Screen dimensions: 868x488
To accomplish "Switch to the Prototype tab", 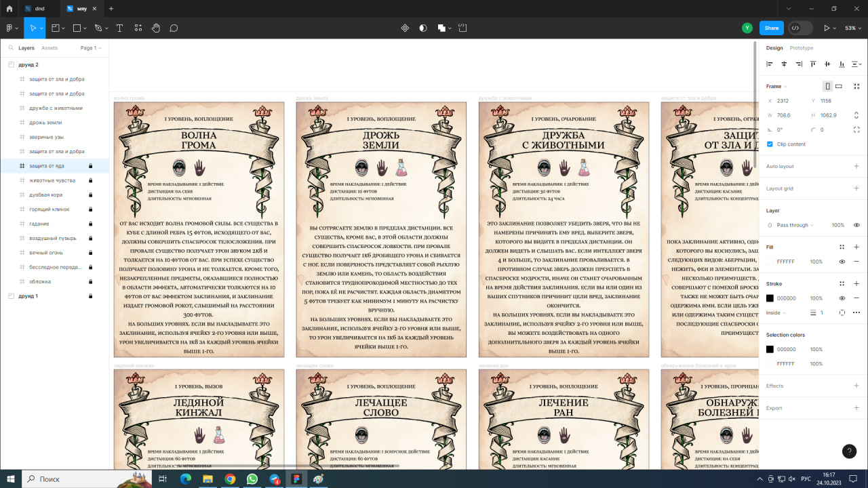I will [x=802, y=48].
